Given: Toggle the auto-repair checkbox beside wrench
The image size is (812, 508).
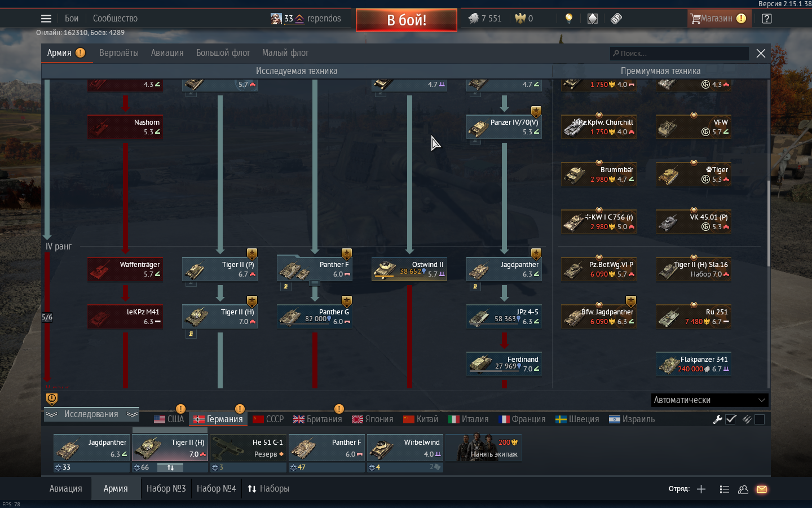Looking at the screenshot, I should [x=731, y=419].
